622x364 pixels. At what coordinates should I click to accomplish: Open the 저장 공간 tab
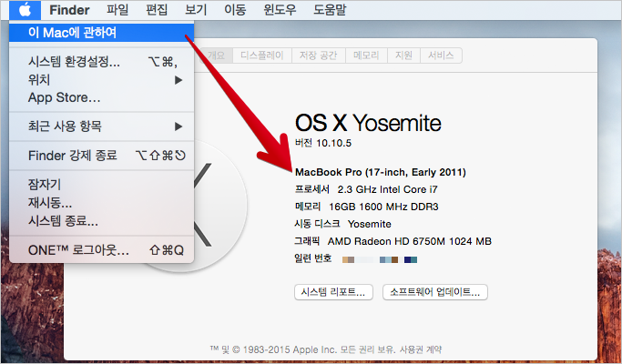pos(319,56)
